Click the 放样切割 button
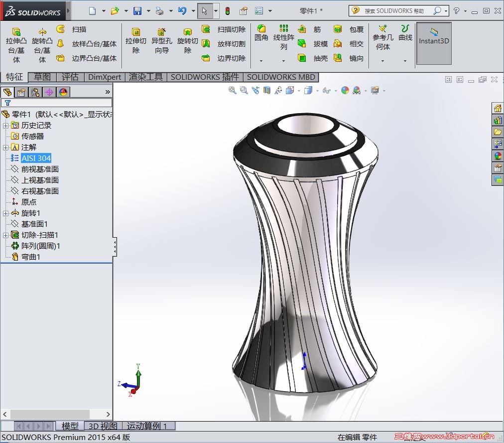The image size is (504, 443). pos(224,44)
